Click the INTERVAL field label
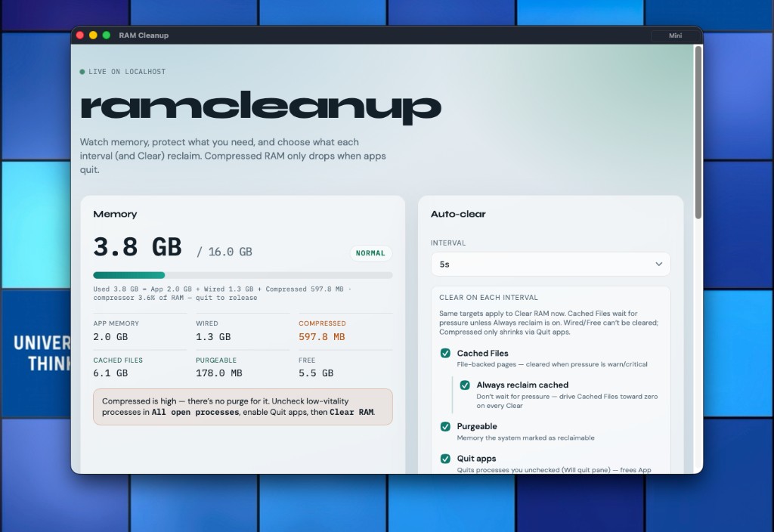Image resolution: width=774 pixels, height=532 pixels. point(448,243)
